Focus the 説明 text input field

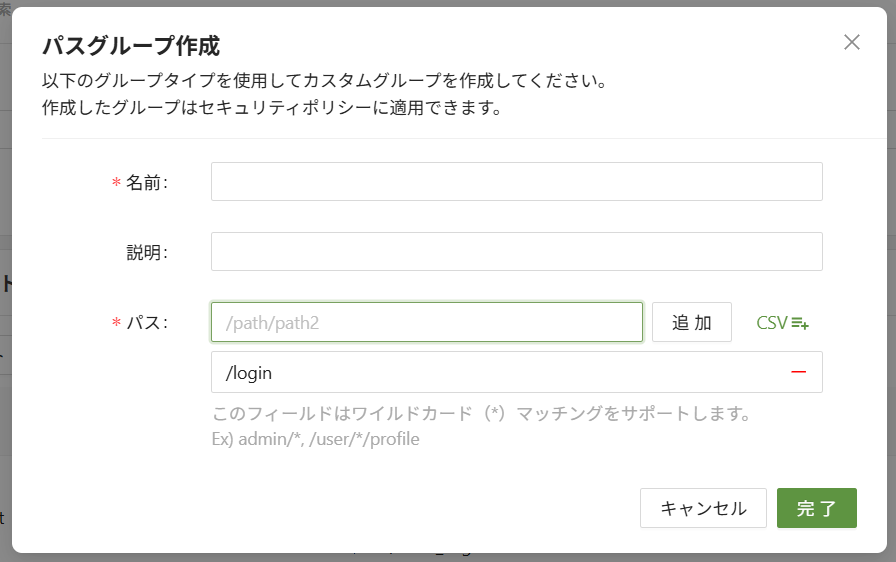[516, 252]
